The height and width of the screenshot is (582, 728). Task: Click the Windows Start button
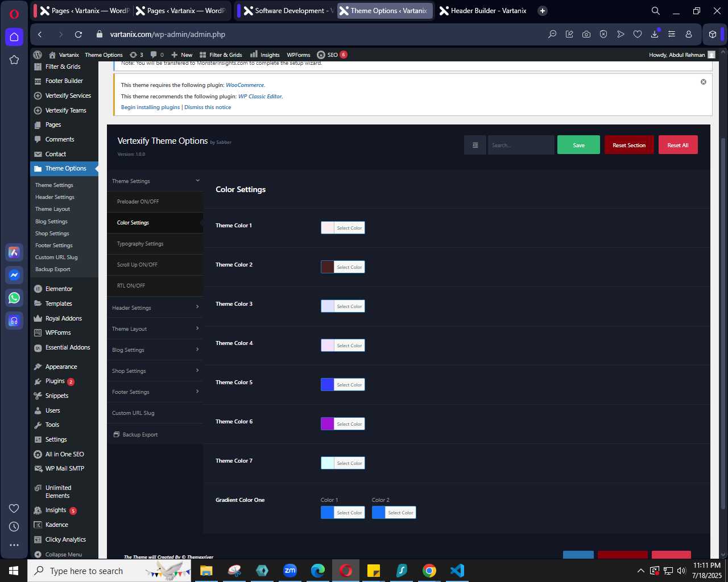(x=14, y=571)
